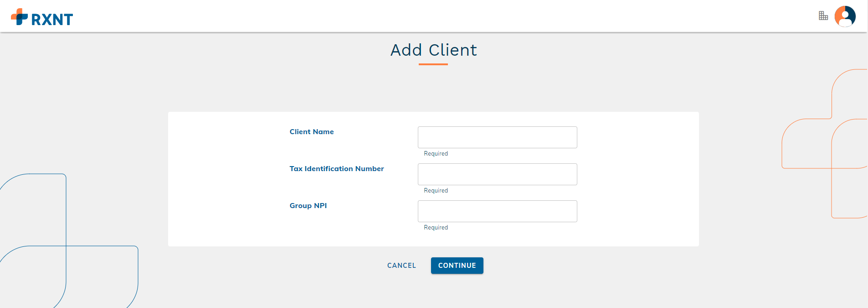Open the building organization icon
The height and width of the screenshot is (308, 868).
pos(823,16)
